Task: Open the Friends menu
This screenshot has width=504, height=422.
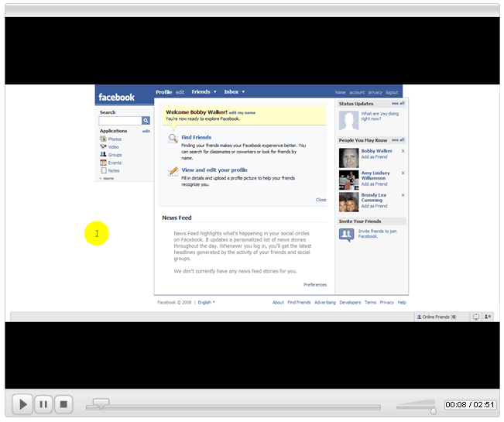Action: click(x=201, y=91)
